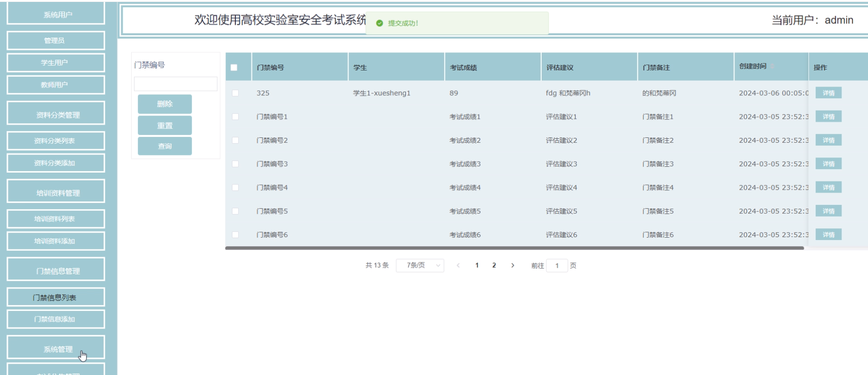Click the 删除 button
Screen dimensions: 868x375
point(165,104)
